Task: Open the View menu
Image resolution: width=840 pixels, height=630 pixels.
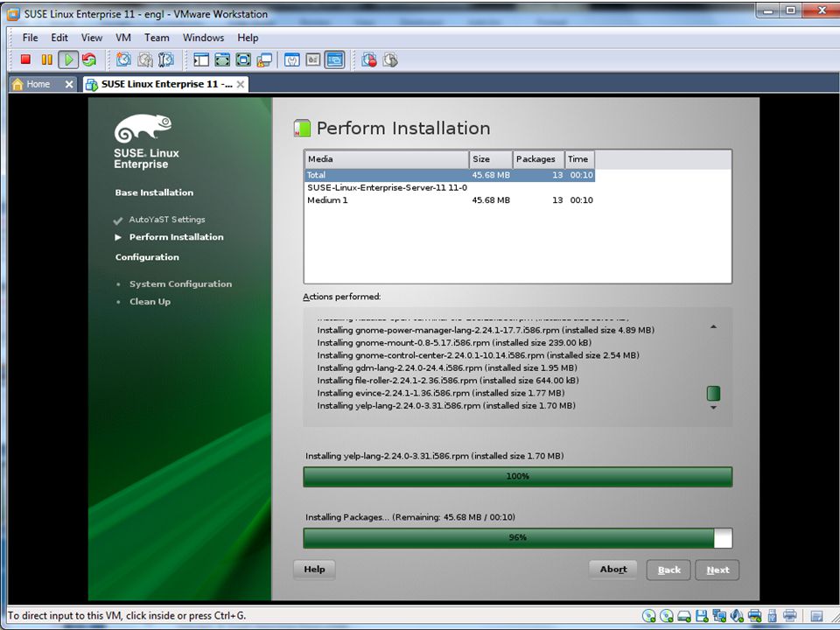Action: point(92,38)
